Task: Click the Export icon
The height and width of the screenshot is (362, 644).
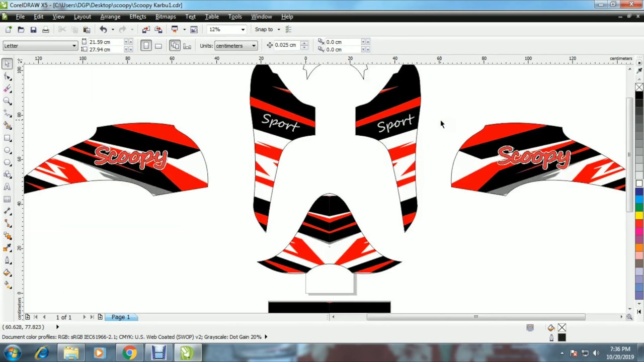Action: (x=158, y=30)
